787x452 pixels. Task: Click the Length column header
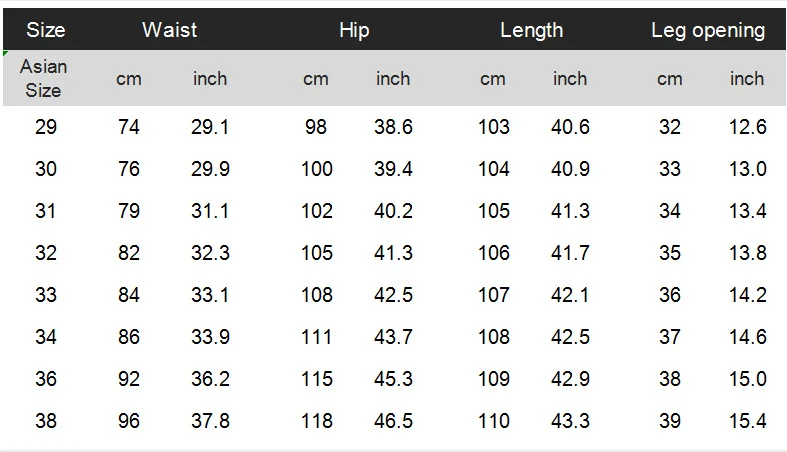(x=531, y=30)
